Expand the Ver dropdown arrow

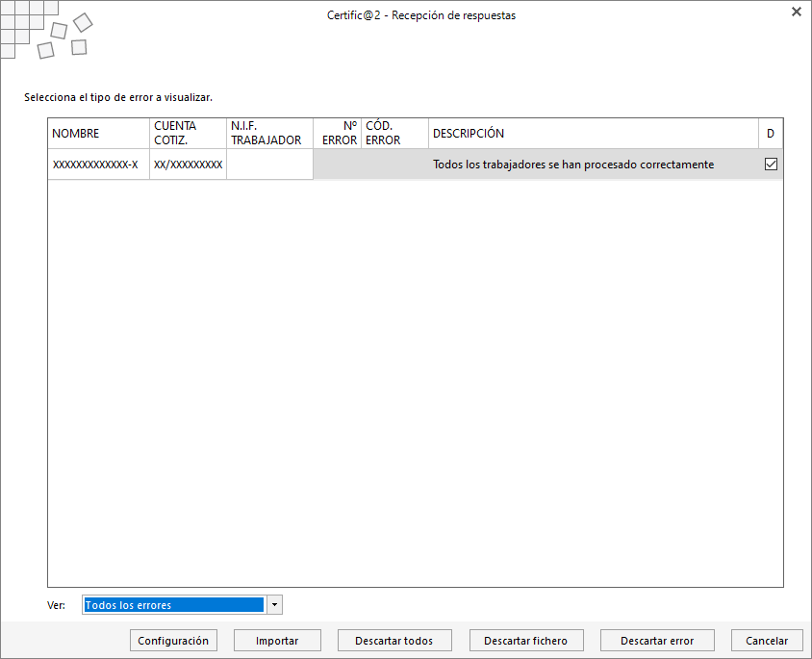tap(274, 604)
